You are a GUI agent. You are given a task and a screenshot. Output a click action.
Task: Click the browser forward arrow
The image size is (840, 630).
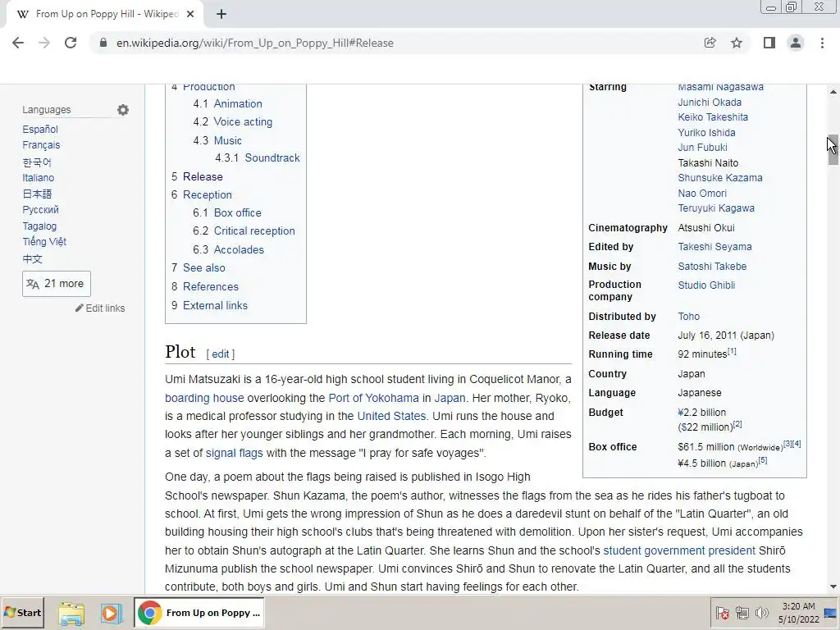coord(44,43)
